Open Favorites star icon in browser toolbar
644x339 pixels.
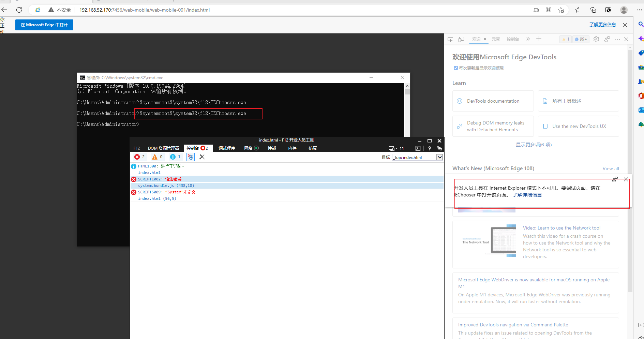pos(578,10)
